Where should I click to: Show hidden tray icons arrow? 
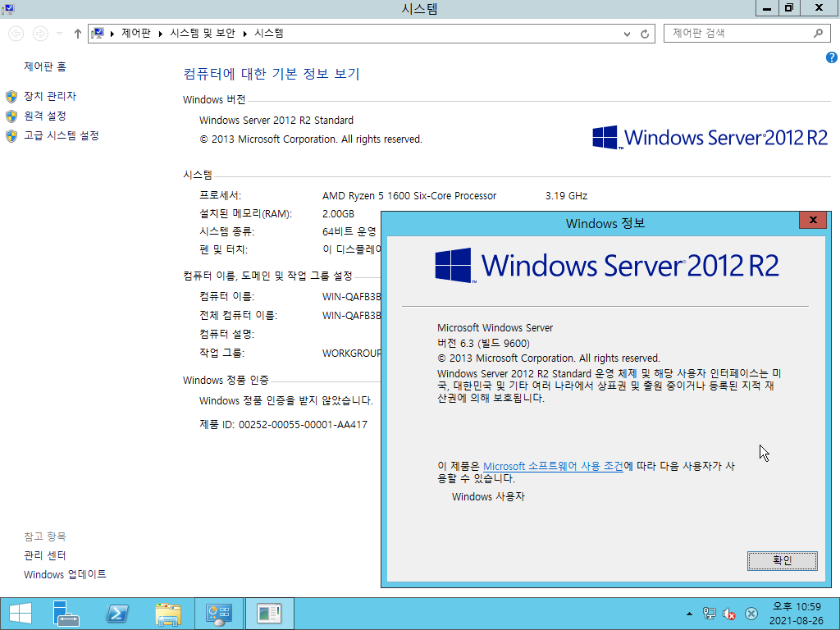click(x=689, y=614)
